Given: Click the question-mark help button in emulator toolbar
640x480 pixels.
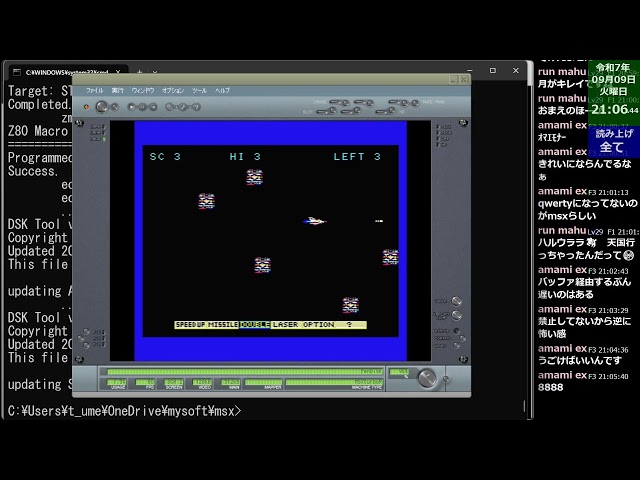Looking at the screenshot, I should (x=196, y=107).
